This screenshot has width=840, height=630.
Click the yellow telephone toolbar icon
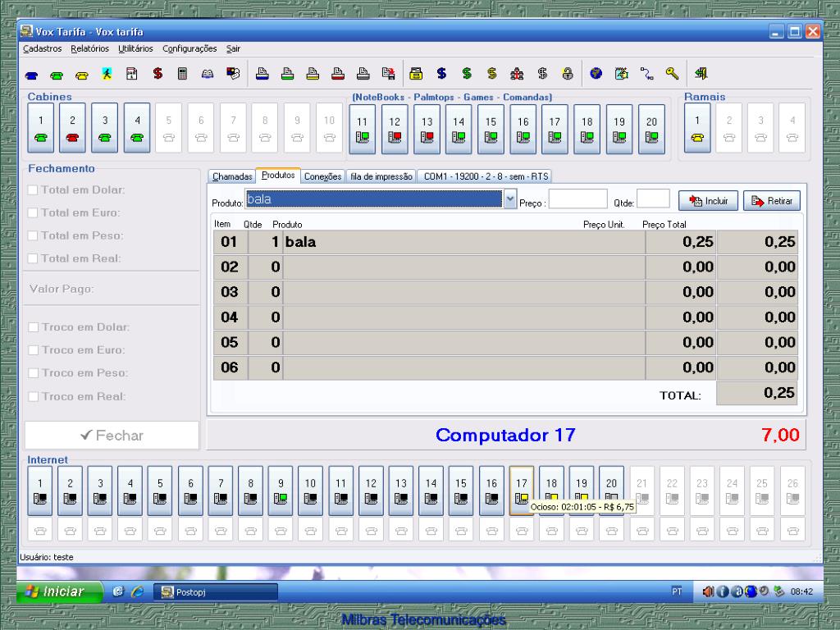coord(82,75)
